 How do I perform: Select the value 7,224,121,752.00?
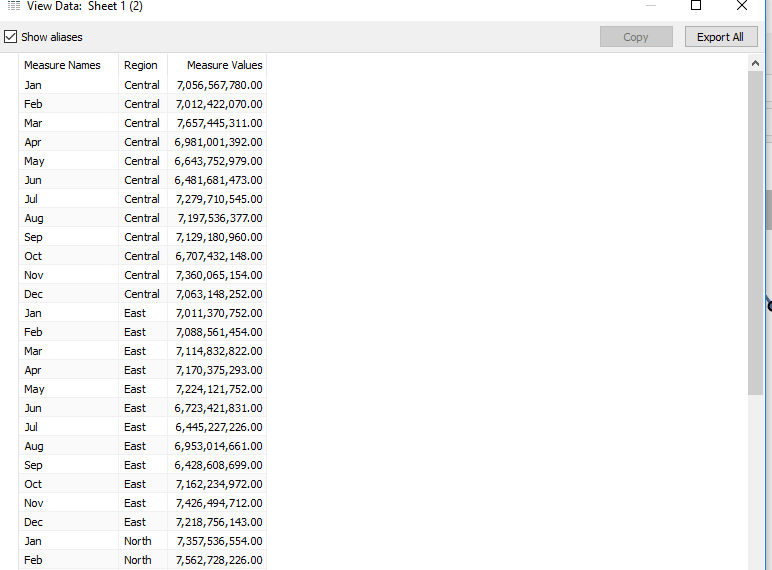point(220,389)
